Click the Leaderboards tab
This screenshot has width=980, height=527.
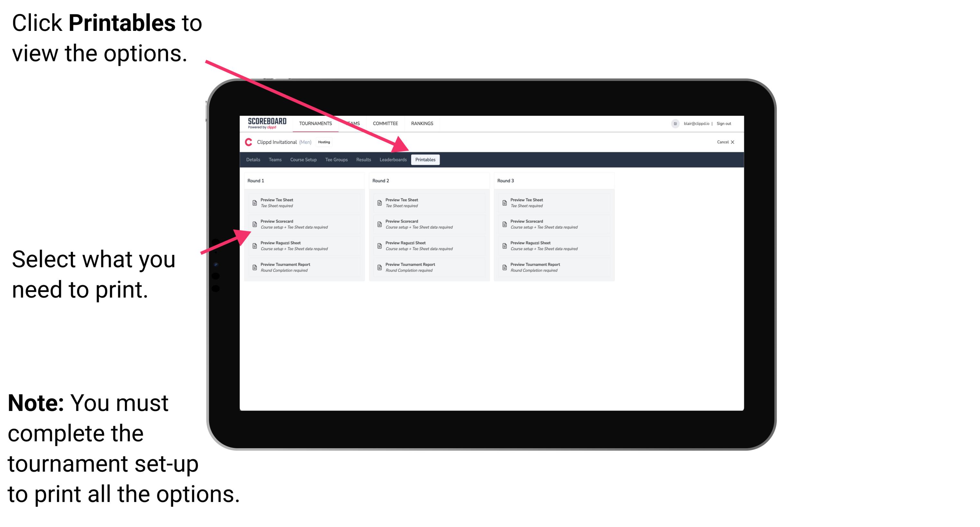(x=392, y=160)
